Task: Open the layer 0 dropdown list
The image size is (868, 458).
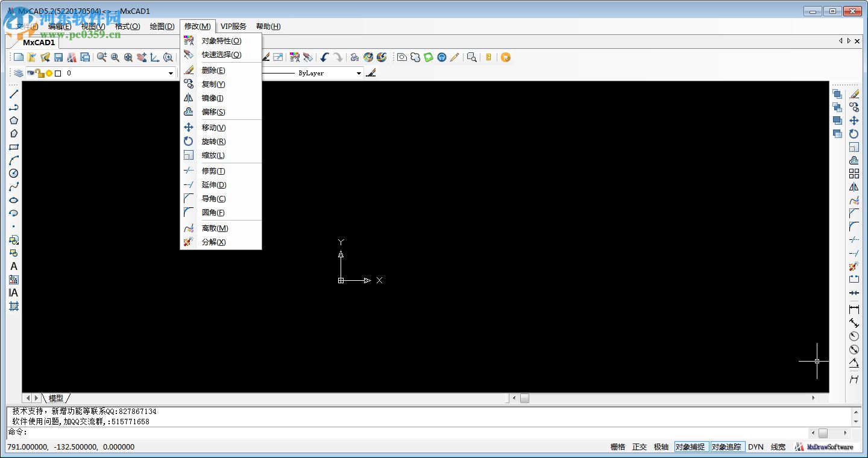Action: pos(171,74)
